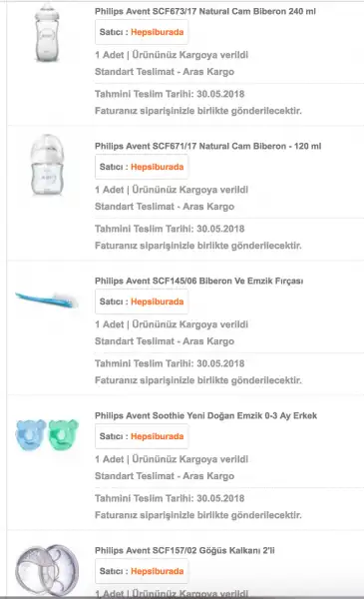Select shipped status text for Soothie pacifier
The width and height of the screenshot is (364, 599).
190,459
